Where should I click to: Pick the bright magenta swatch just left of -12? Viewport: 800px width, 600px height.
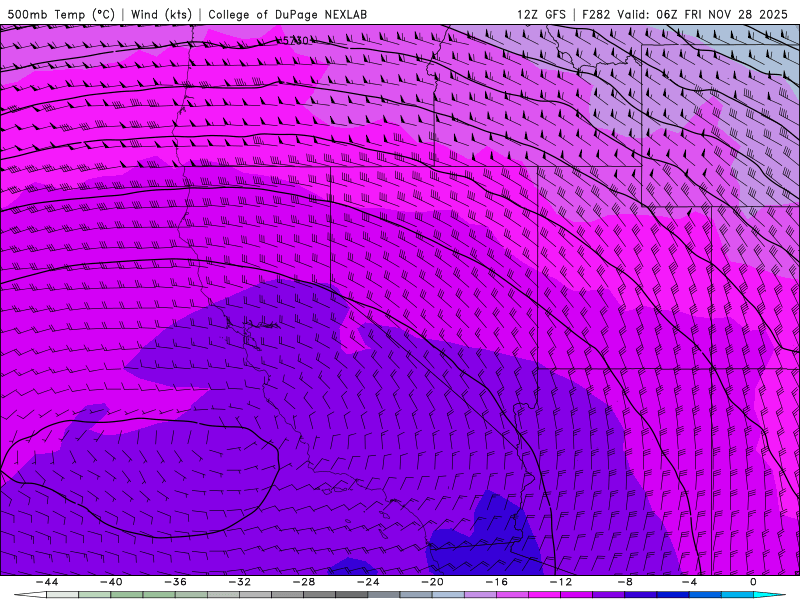544,595
